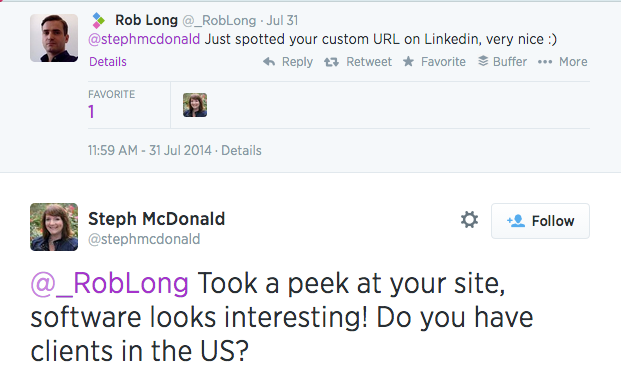The width and height of the screenshot is (621, 373).
Task: Open the gear settings dropdown
Action: coord(469,219)
